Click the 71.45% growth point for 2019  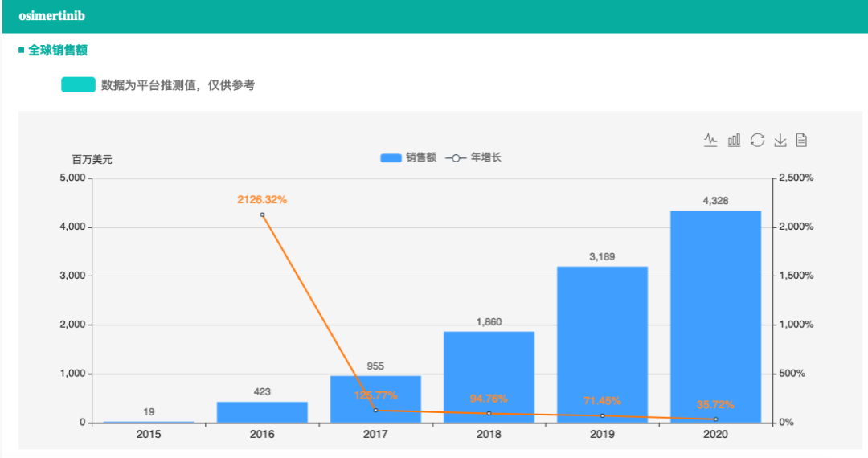[x=602, y=415]
